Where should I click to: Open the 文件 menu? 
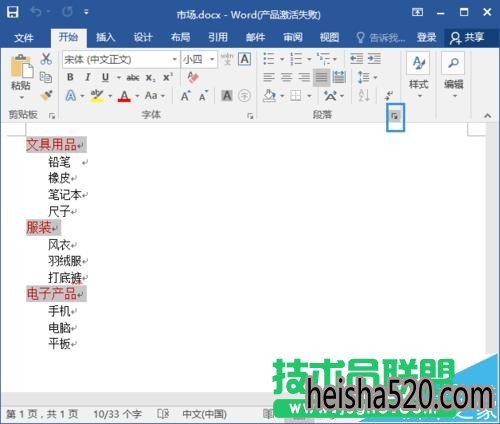coord(24,37)
